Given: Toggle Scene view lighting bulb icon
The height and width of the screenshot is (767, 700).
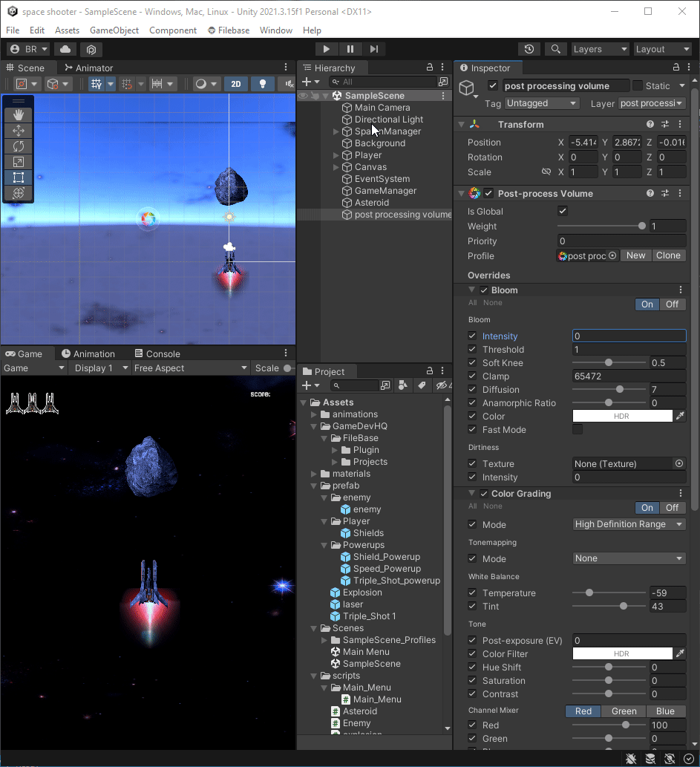Looking at the screenshot, I should pos(263,84).
